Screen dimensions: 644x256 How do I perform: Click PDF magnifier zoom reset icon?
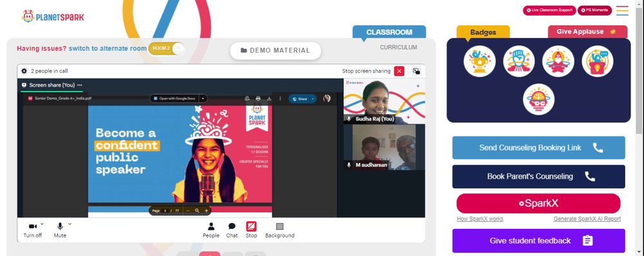[x=197, y=210]
